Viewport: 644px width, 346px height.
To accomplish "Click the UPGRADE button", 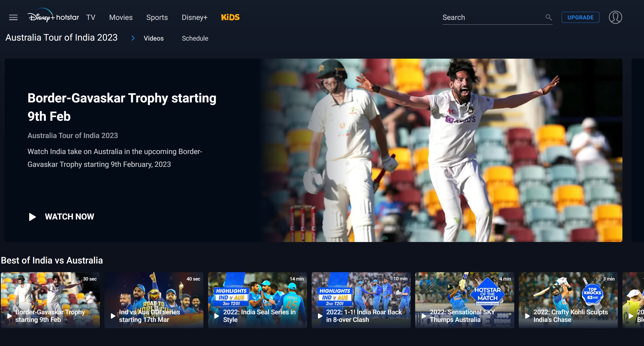I will tap(580, 17).
